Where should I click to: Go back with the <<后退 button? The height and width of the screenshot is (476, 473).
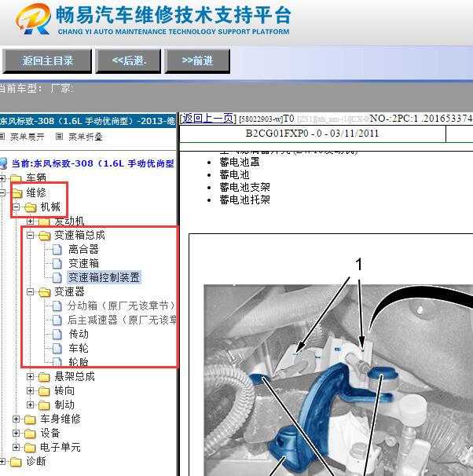(128, 61)
